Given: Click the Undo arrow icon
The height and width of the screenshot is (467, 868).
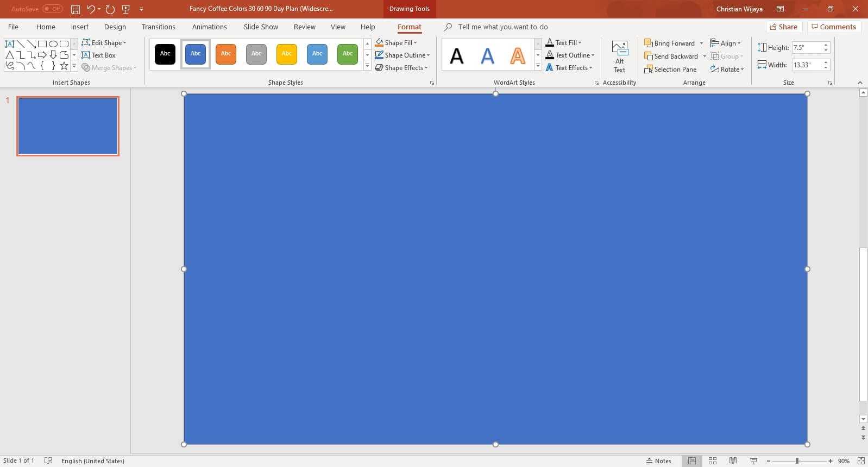Looking at the screenshot, I should pyautogui.click(x=91, y=9).
